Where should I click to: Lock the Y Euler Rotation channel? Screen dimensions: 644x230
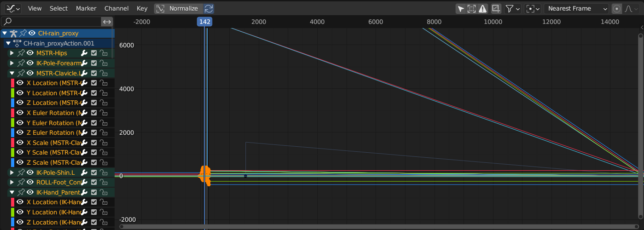coord(104,123)
